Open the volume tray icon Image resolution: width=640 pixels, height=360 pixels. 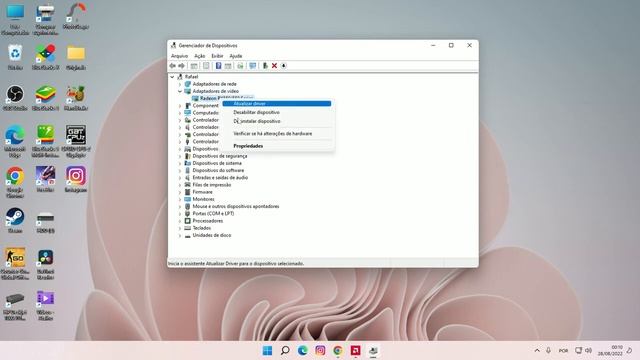click(589, 351)
